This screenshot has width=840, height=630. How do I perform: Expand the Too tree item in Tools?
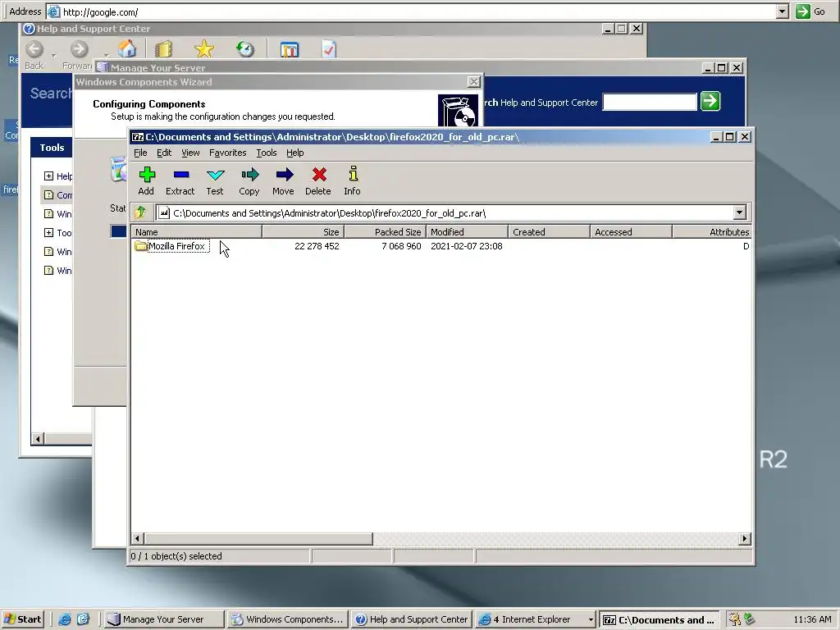pyautogui.click(x=48, y=232)
